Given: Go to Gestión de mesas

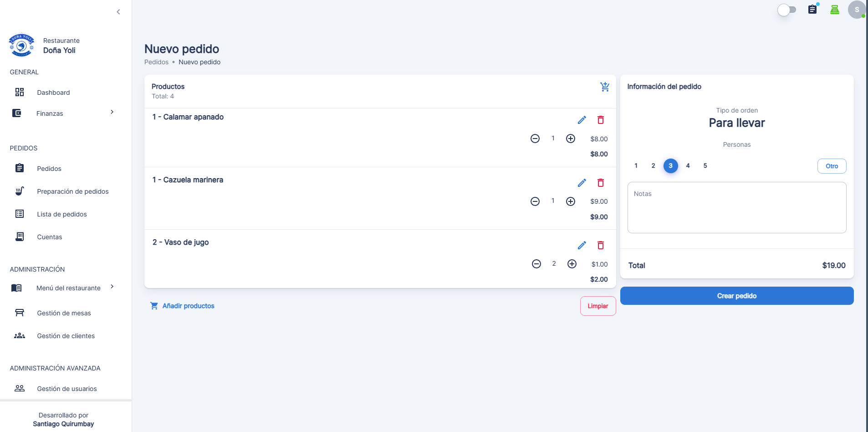Looking at the screenshot, I should [x=63, y=313].
